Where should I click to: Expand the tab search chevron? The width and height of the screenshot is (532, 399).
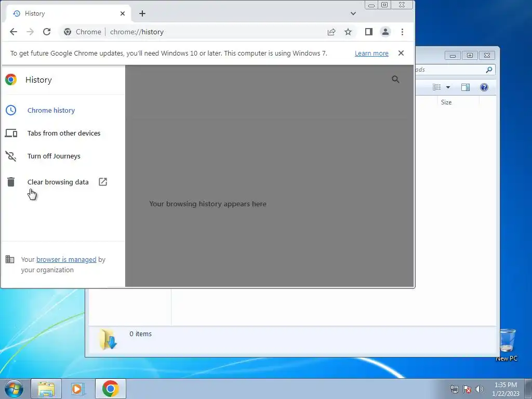353,14
